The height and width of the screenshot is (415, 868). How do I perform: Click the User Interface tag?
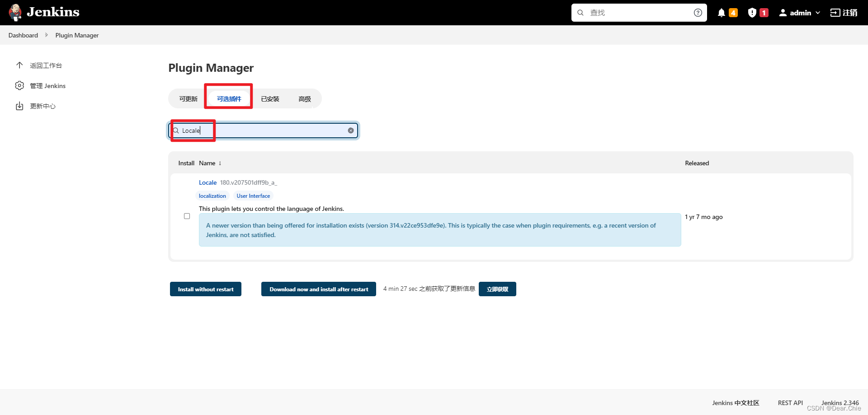253,196
